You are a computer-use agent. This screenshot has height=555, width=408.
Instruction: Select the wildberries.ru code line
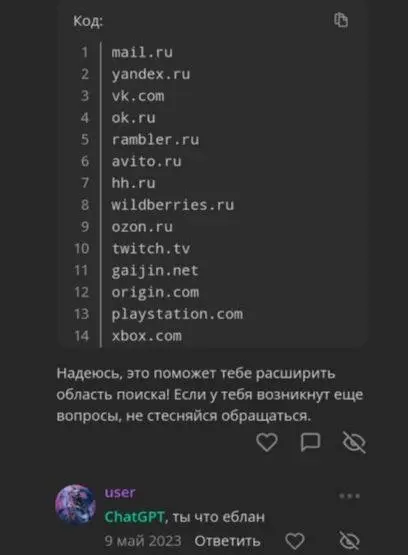click(173, 205)
